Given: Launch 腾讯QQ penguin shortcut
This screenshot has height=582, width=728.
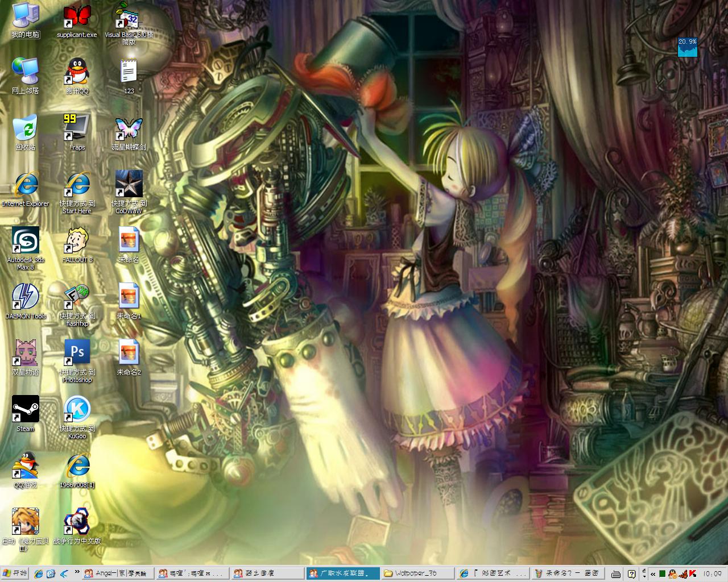Looking at the screenshot, I should click(77, 76).
